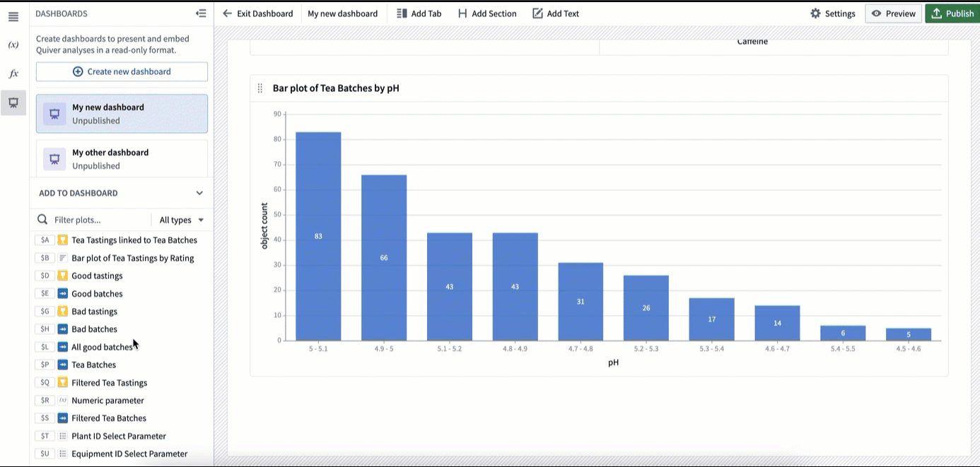Screen dimensions: 980x467
Task: Select the dashboards presentation sidebar icon
Action: pos(13,102)
